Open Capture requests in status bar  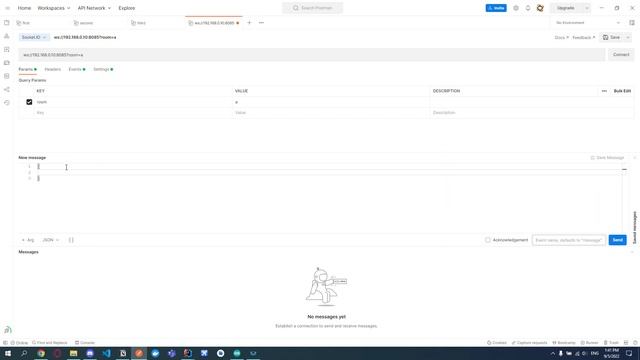pyautogui.click(x=529, y=343)
